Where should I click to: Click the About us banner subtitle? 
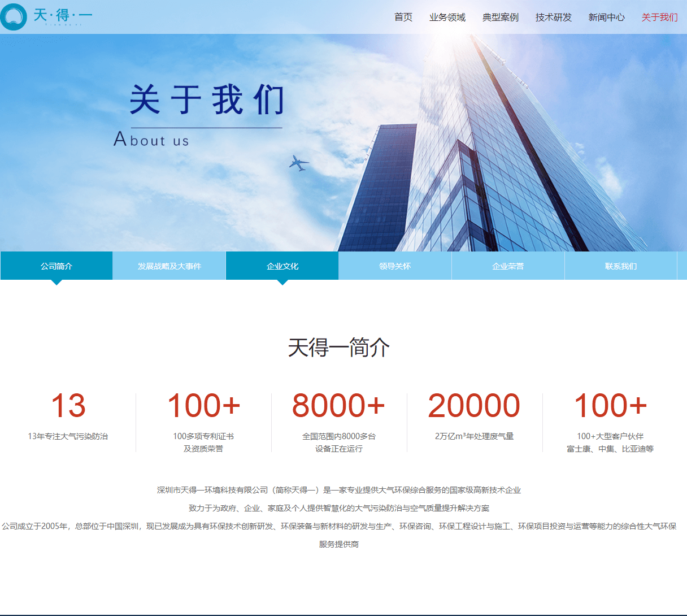[x=153, y=140]
